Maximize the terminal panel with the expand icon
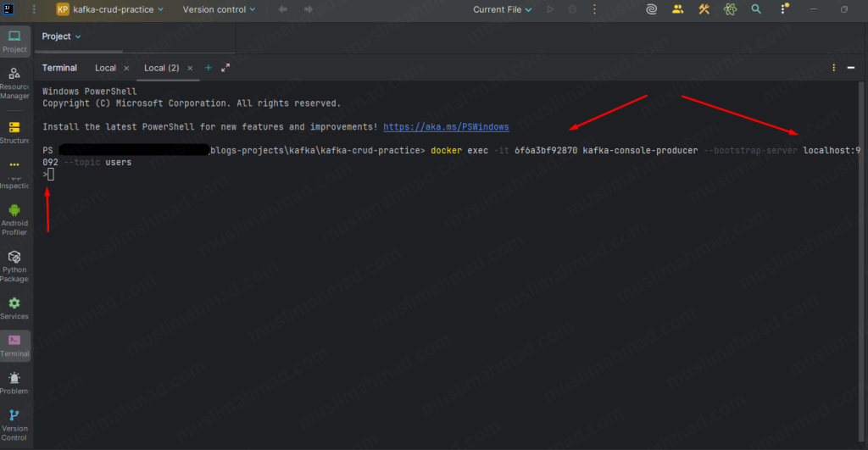 (225, 68)
